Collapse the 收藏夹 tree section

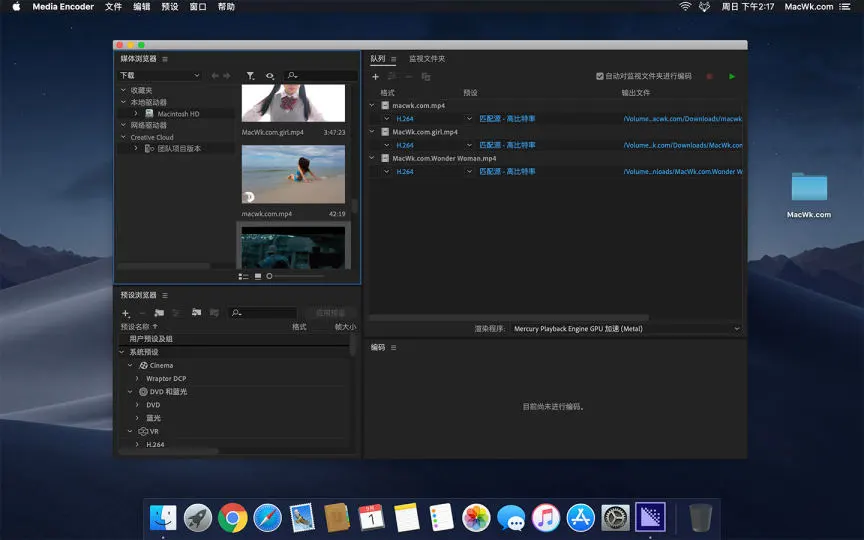pyautogui.click(x=123, y=90)
